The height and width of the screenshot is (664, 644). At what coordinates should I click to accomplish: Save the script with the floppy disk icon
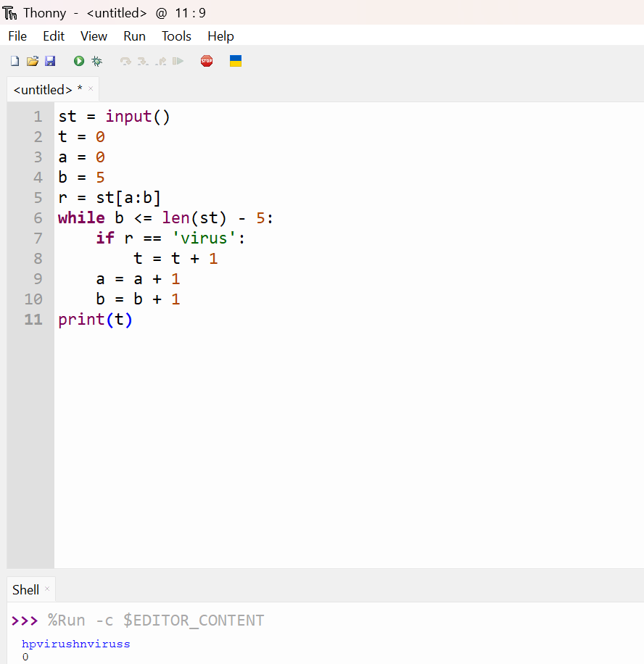[50, 62]
